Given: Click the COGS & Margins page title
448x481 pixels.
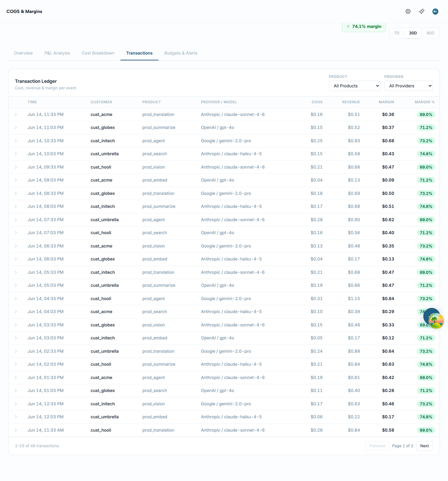Looking at the screenshot, I should point(24,11).
